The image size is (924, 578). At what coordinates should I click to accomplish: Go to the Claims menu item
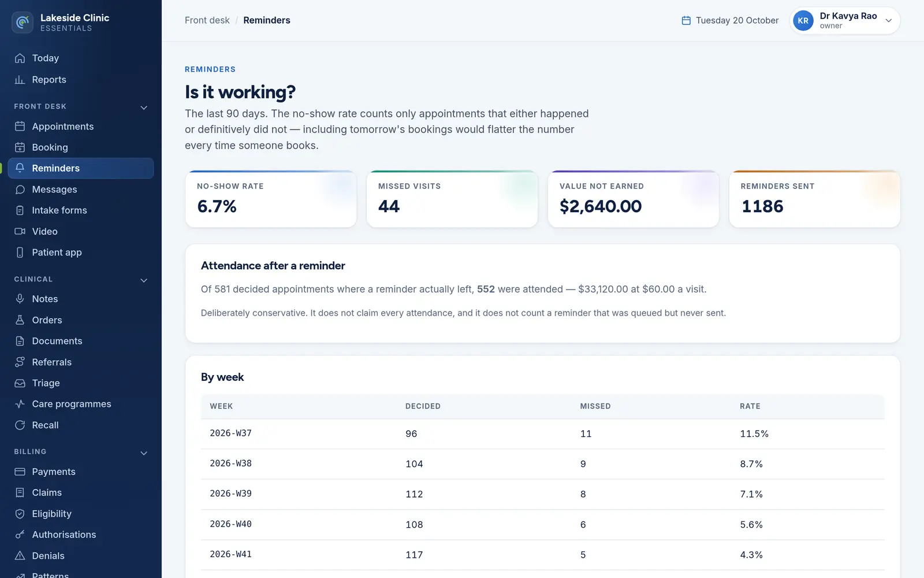coord(81,493)
